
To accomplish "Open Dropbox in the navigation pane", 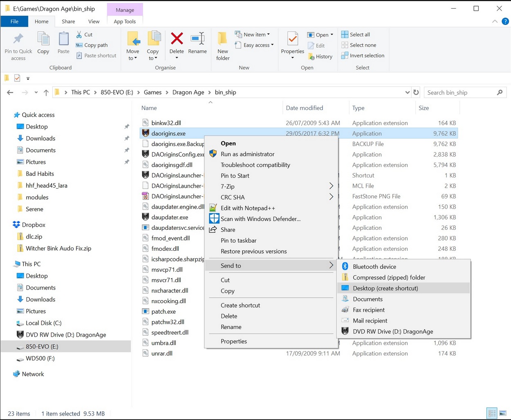I will point(34,225).
